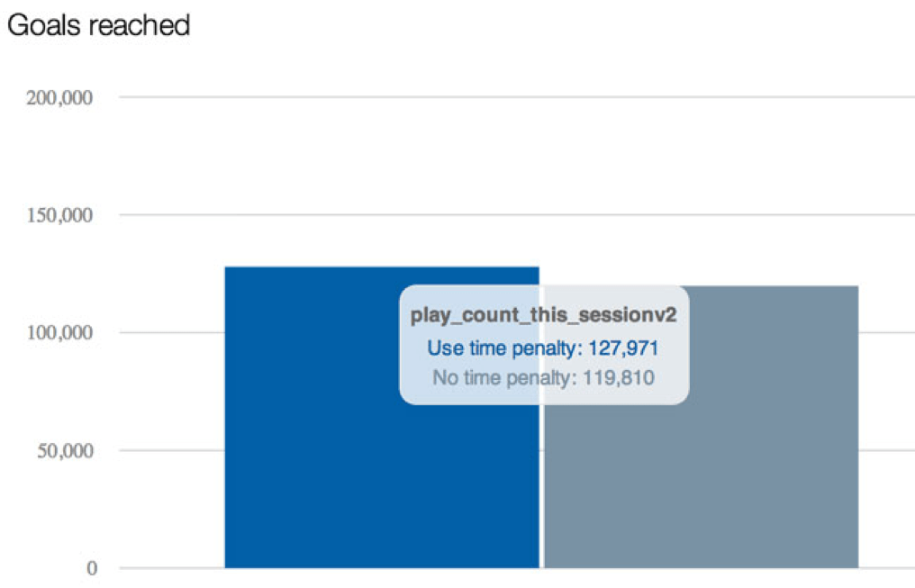Click the 200,000 horizontal gridline
This screenshot has height=588, width=915.
(x=504, y=96)
